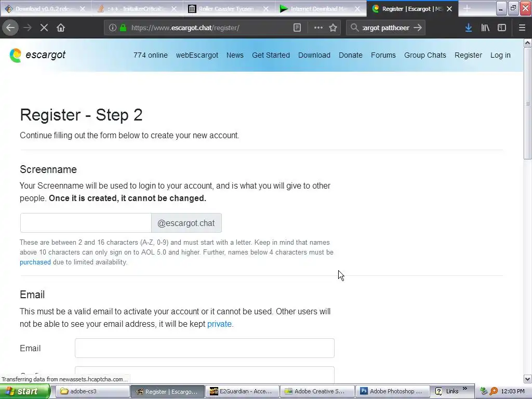The height and width of the screenshot is (399, 532).
Task: Switch to the Download v0.0.2 release tab
Action: point(43,9)
